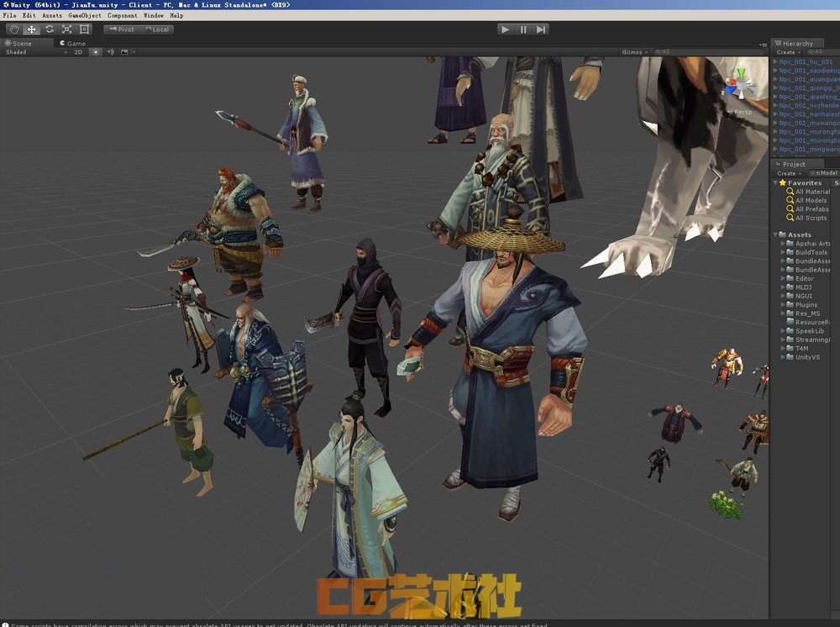Open the Component menu
Screen dimensions: 840x627
pos(122,15)
